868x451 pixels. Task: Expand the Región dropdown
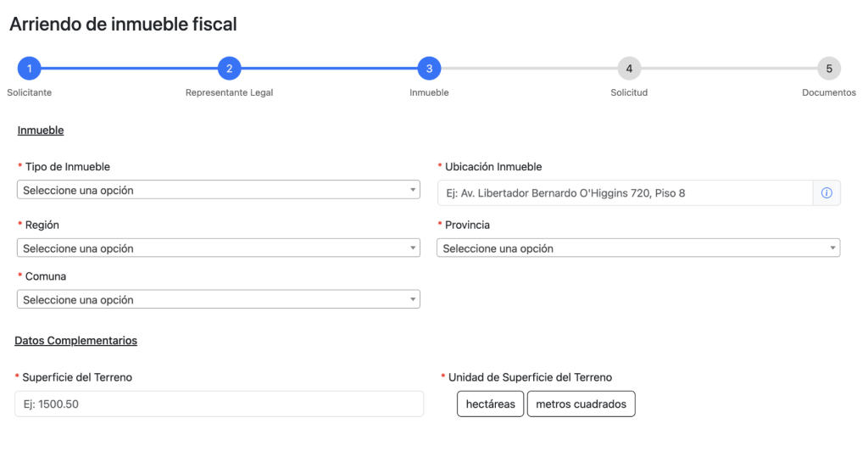219,248
